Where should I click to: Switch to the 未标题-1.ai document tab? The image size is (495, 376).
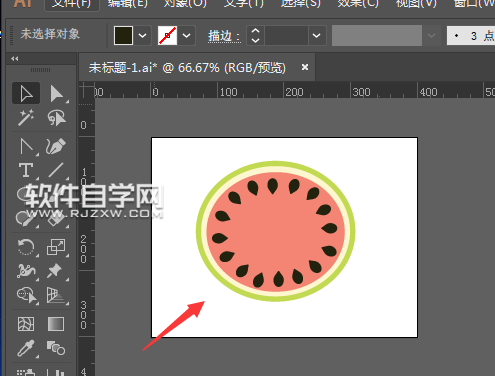[x=187, y=68]
